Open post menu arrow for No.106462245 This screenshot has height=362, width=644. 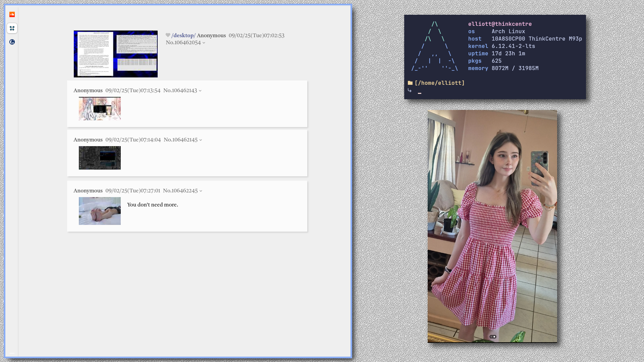201,191
